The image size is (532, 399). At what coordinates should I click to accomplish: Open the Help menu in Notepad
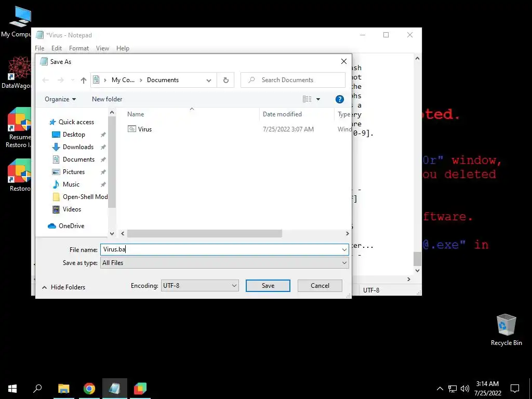[x=123, y=48]
